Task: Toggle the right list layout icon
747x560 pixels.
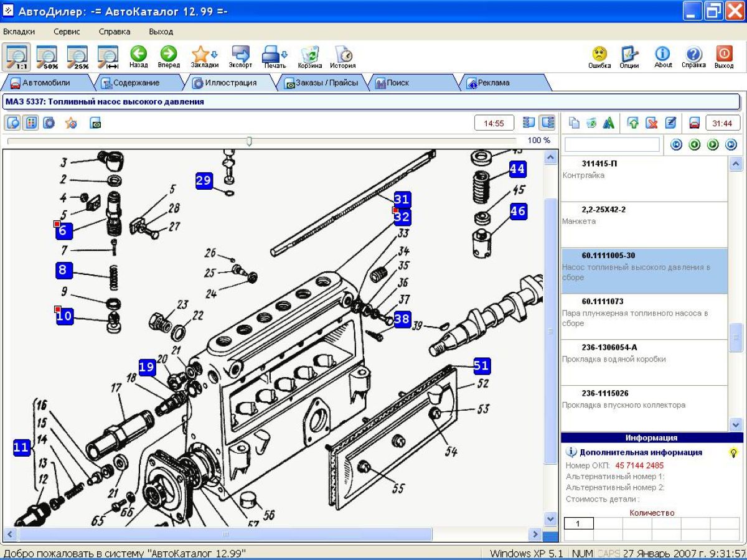Action: [547, 123]
